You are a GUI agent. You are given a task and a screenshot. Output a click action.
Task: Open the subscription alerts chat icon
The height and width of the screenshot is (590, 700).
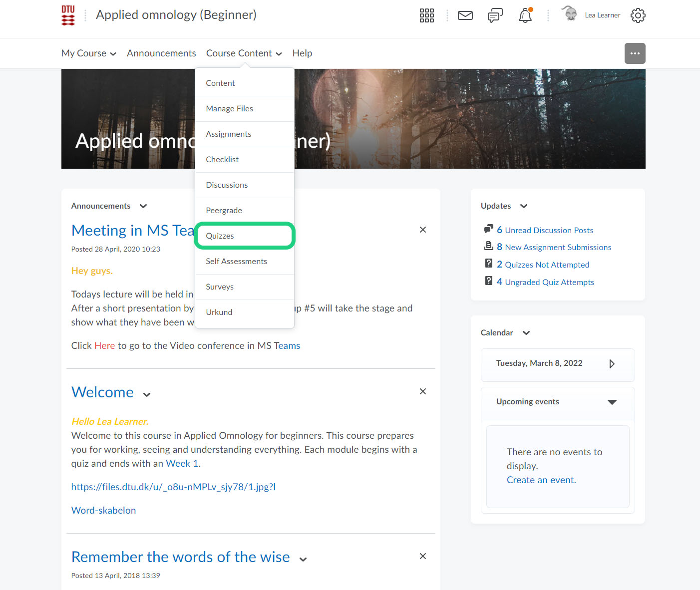coord(495,15)
